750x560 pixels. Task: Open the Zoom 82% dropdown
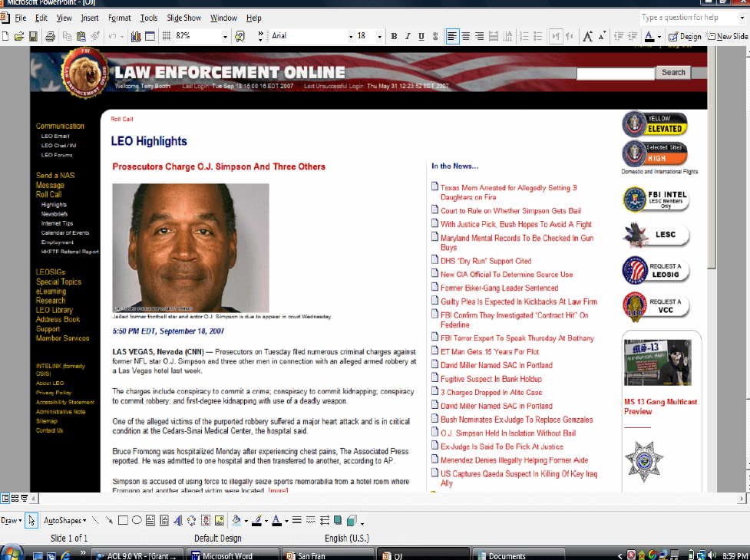[x=225, y=36]
